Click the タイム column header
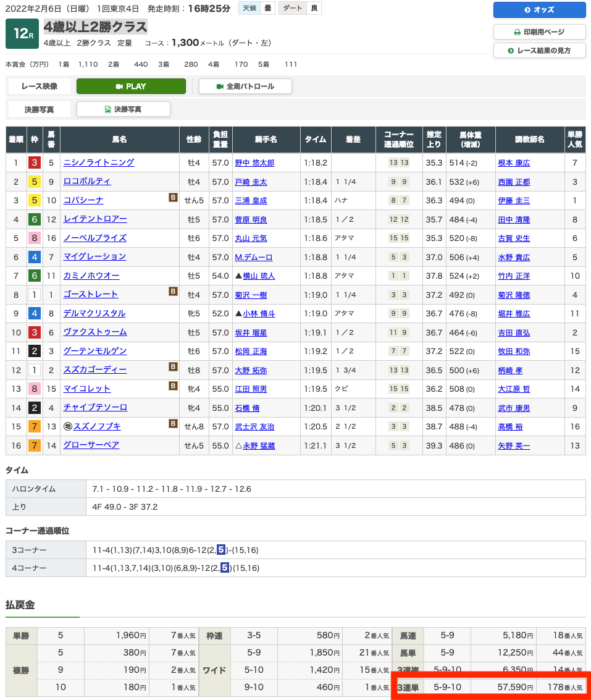The width and height of the screenshot is (591, 700). pyautogui.click(x=316, y=139)
